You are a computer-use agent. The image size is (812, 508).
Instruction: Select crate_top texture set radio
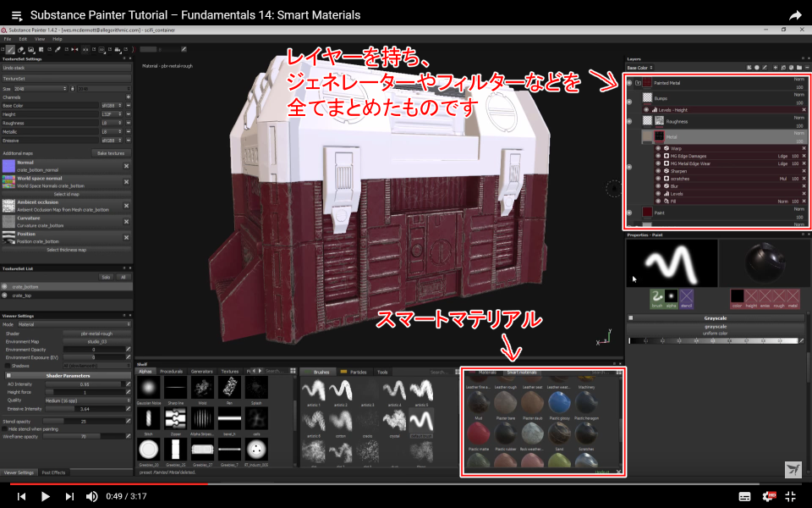[5, 295]
